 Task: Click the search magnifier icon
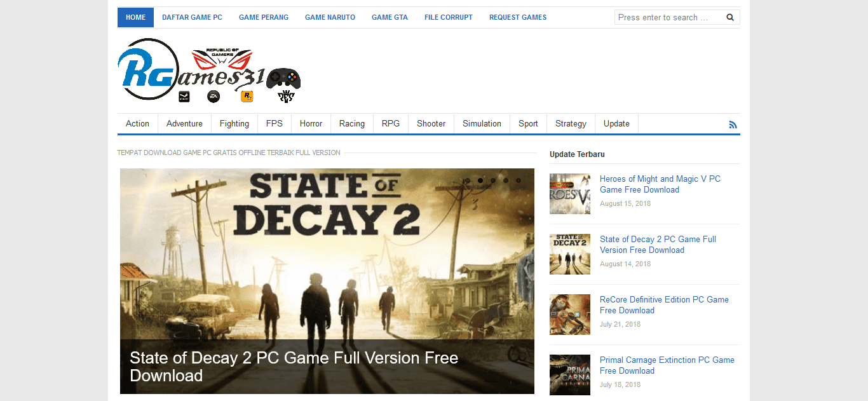[729, 17]
